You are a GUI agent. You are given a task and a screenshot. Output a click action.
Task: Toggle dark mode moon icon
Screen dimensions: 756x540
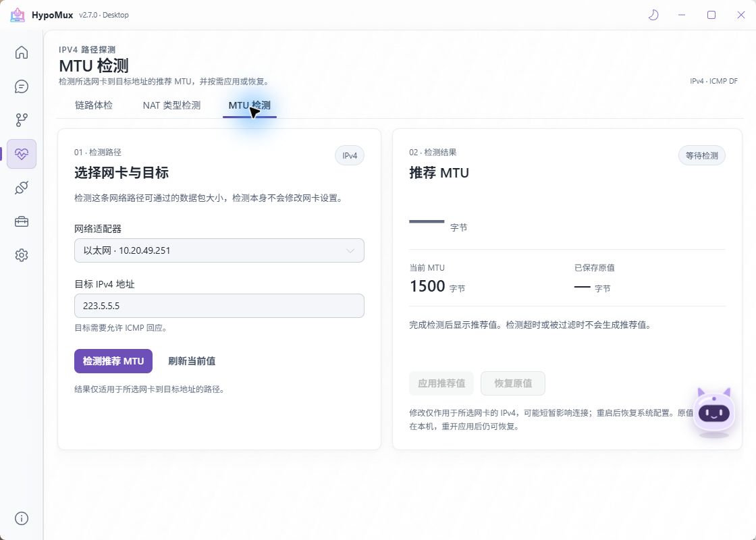(x=653, y=15)
